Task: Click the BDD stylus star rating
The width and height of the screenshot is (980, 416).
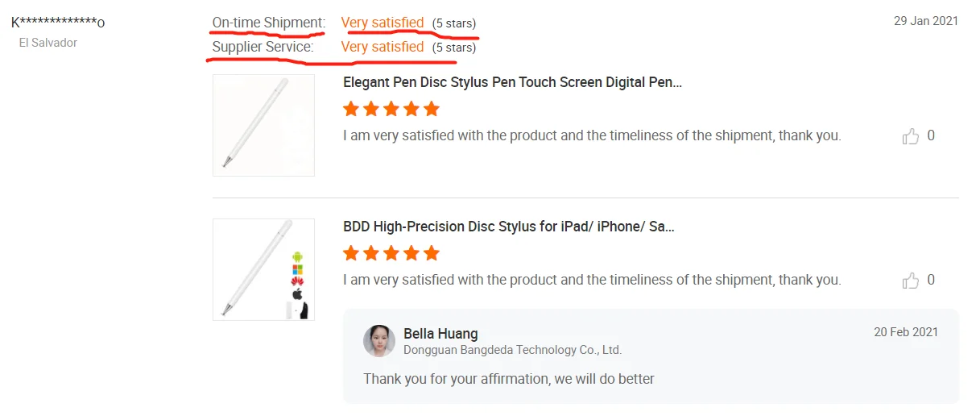Action: click(391, 253)
